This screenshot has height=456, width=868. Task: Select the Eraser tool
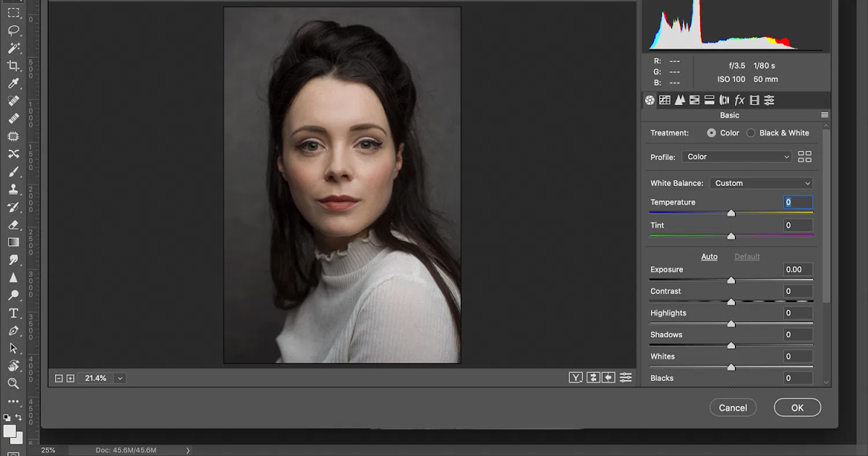click(13, 224)
